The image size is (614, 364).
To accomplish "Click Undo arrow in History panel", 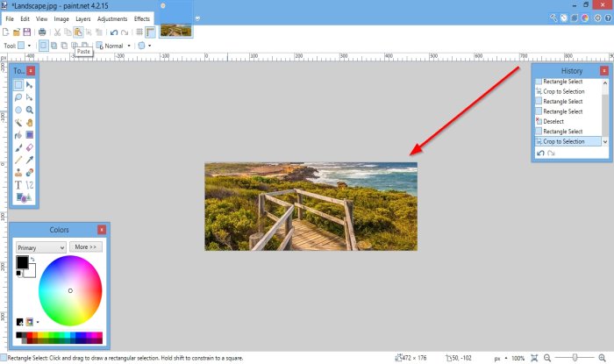I will click(541, 153).
